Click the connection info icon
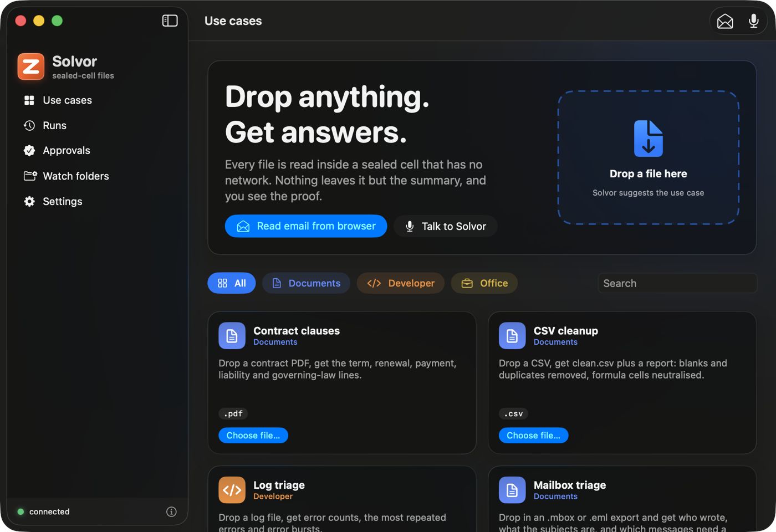776x532 pixels. [x=171, y=511]
